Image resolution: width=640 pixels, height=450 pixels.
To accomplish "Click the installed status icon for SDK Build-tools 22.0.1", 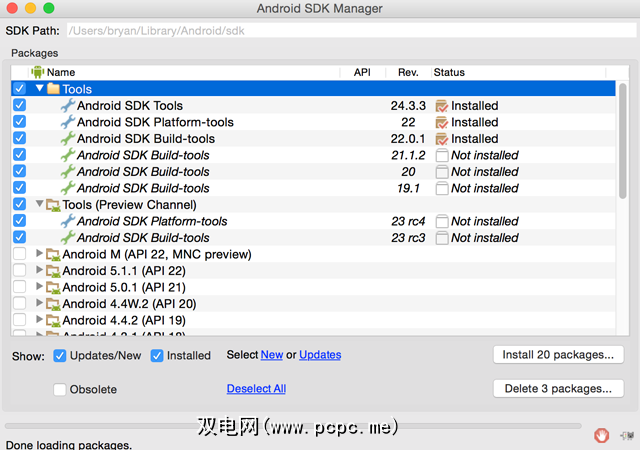I will coord(441,139).
